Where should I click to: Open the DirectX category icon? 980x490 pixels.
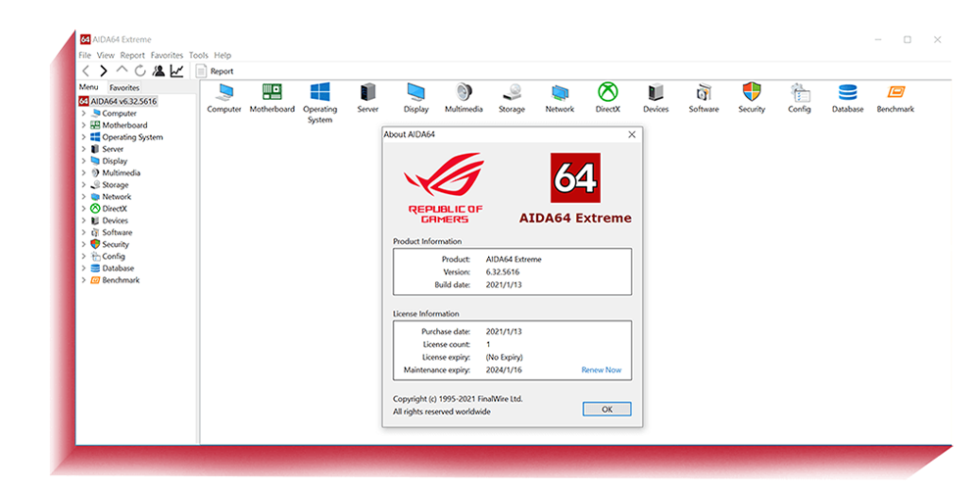[x=608, y=93]
